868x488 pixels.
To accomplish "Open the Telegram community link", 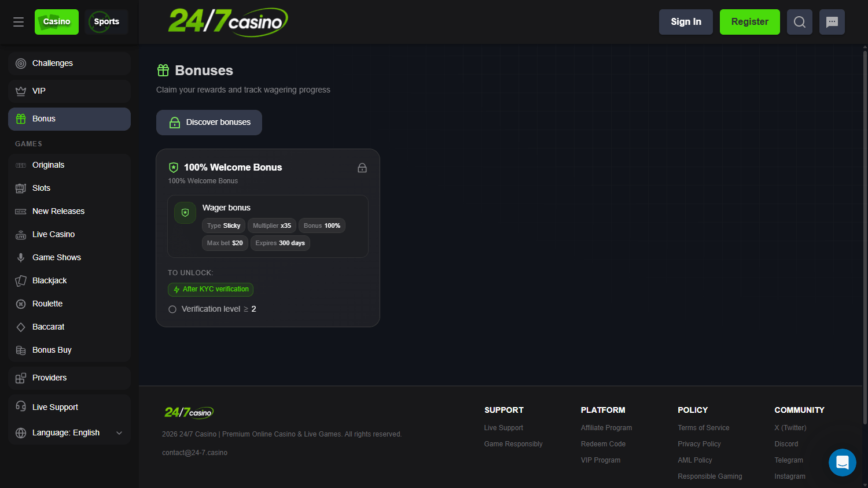I will [789, 460].
